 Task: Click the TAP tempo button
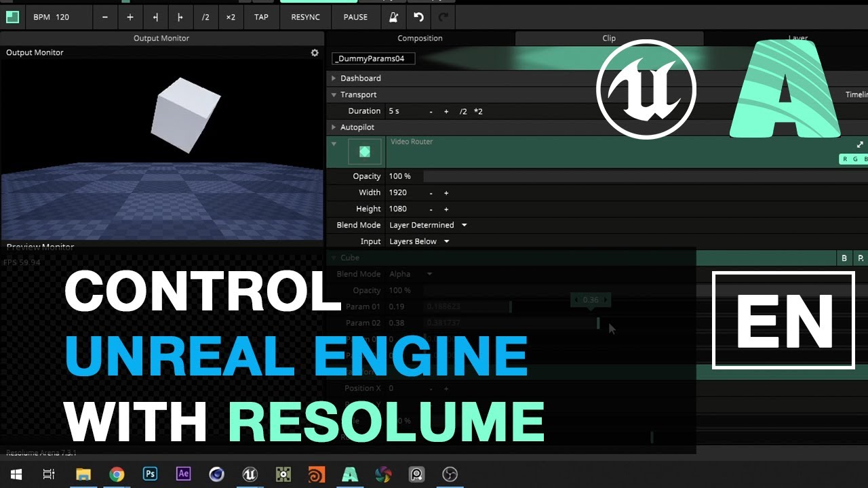[x=261, y=17]
